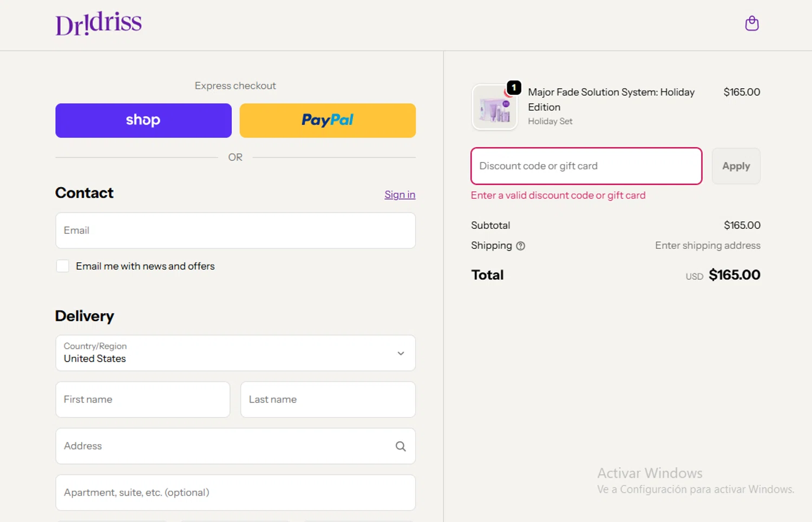Click the Holiday Set variant text
The width and height of the screenshot is (812, 522).
pyautogui.click(x=550, y=122)
